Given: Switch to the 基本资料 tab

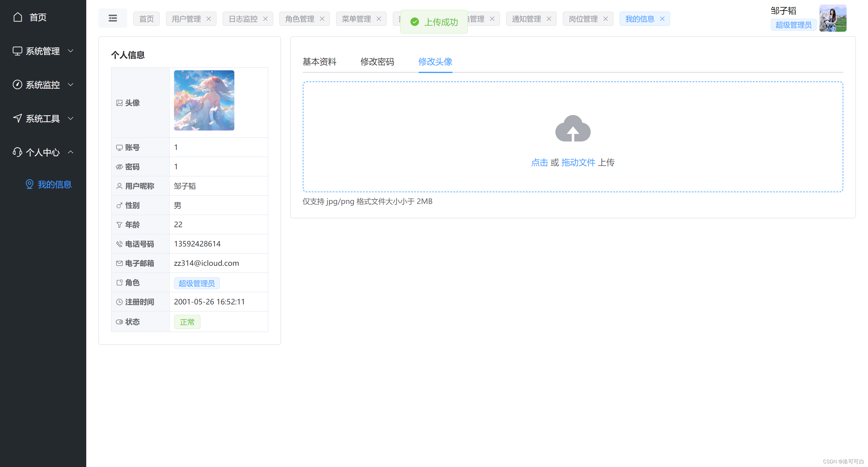Looking at the screenshot, I should (319, 62).
